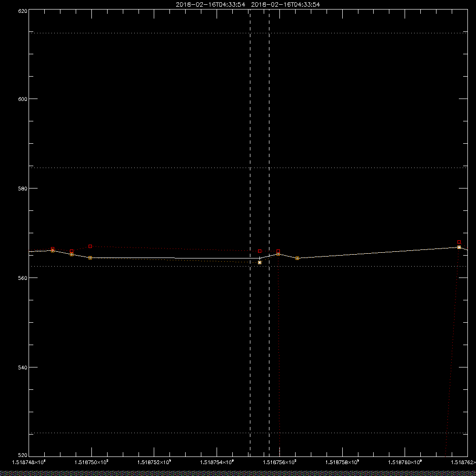Click dotted horizontal line near 525
Viewport: 476px width, 476px height.
[x=248, y=433]
